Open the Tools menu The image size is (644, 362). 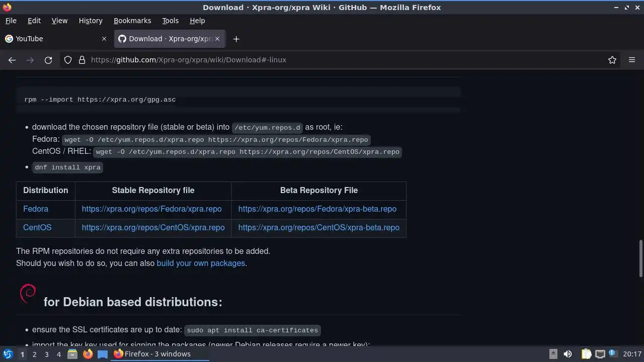click(170, 21)
